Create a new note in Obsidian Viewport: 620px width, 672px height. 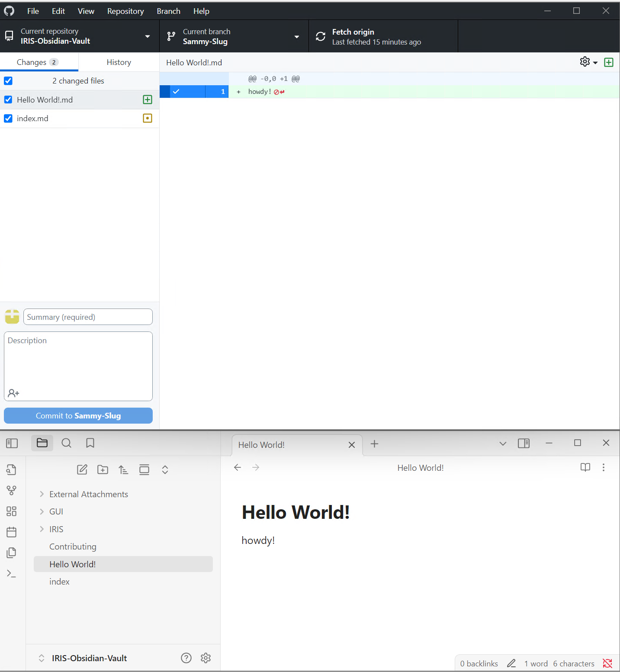coord(82,469)
